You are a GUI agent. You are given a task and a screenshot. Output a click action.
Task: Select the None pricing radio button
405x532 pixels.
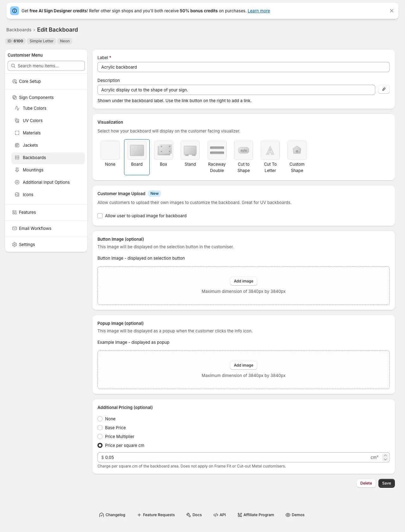pos(100,419)
